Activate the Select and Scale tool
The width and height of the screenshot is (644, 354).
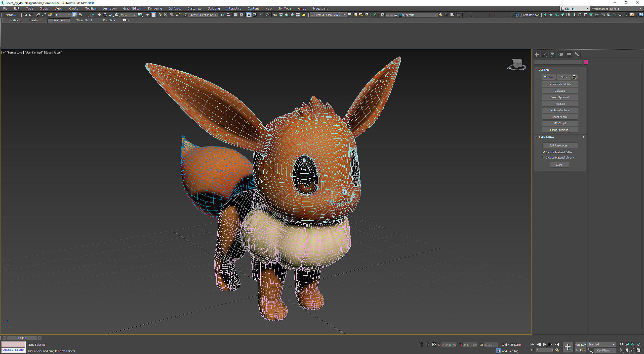coord(111,15)
